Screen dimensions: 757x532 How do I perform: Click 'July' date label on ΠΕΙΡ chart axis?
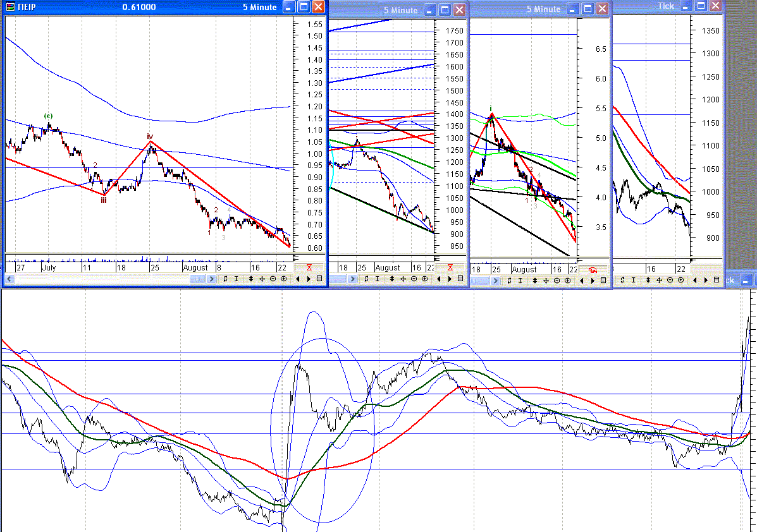[49, 268]
